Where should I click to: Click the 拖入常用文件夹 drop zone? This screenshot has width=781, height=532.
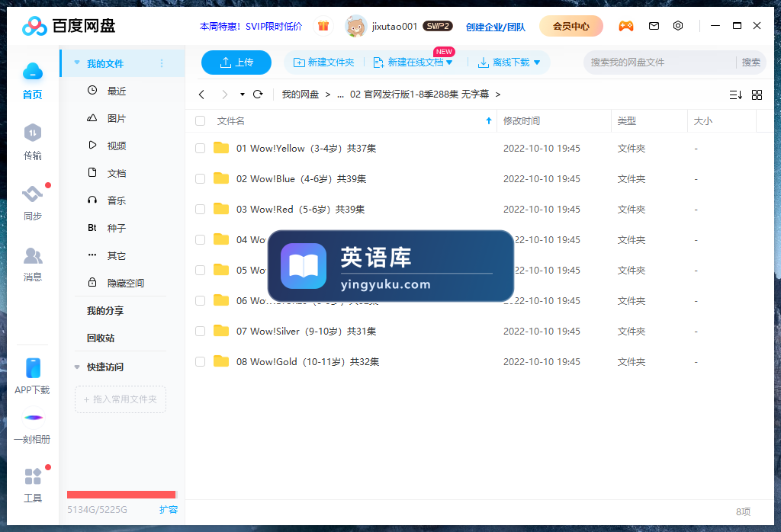pyautogui.click(x=120, y=399)
